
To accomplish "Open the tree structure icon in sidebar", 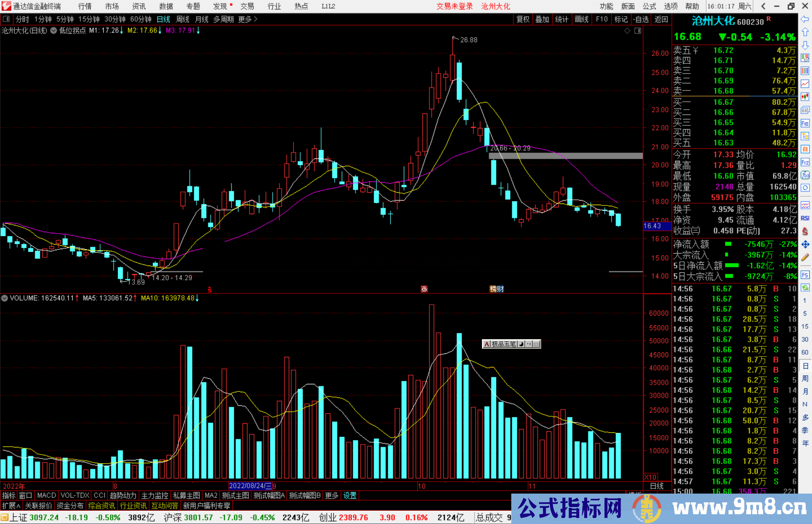I will [x=805, y=136].
